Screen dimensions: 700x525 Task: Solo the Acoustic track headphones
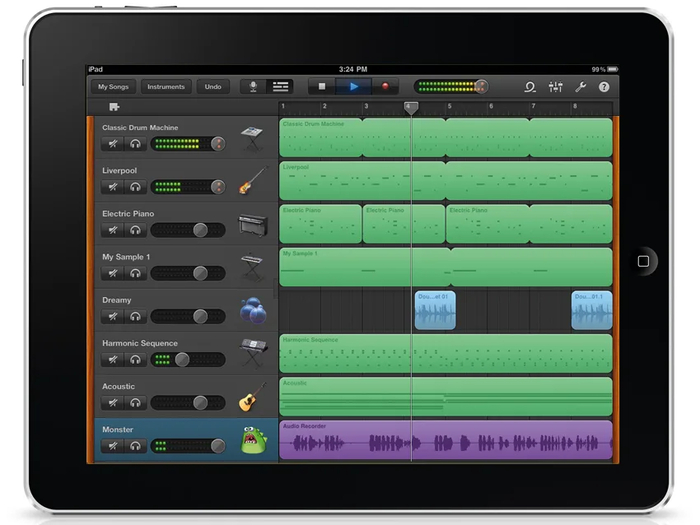135,403
